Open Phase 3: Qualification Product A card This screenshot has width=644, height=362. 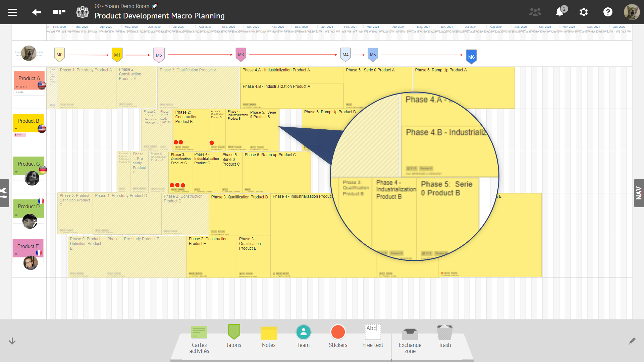pyautogui.click(x=199, y=88)
